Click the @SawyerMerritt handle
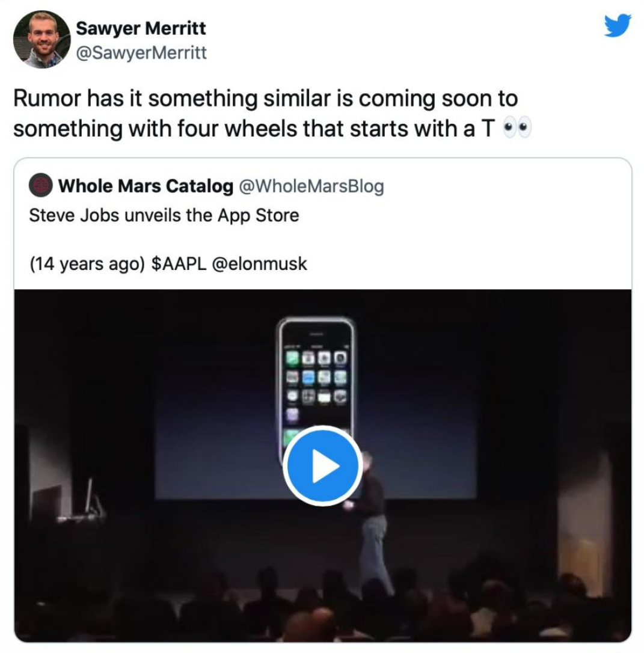The width and height of the screenshot is (644, 653). 141,53
